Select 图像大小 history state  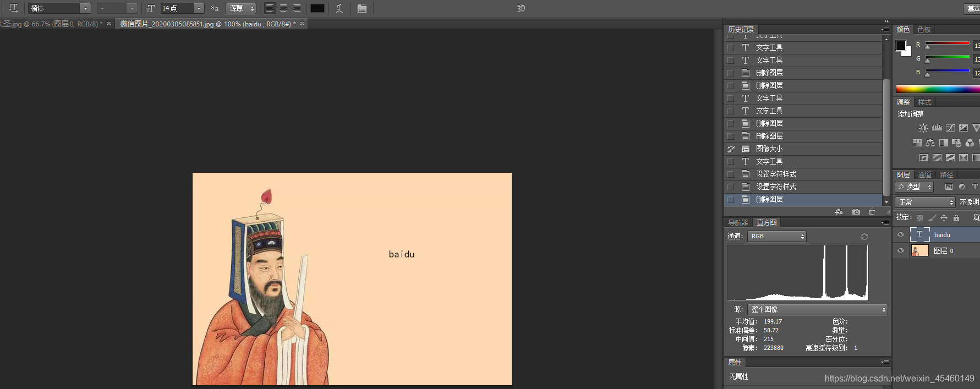point(803,149)
